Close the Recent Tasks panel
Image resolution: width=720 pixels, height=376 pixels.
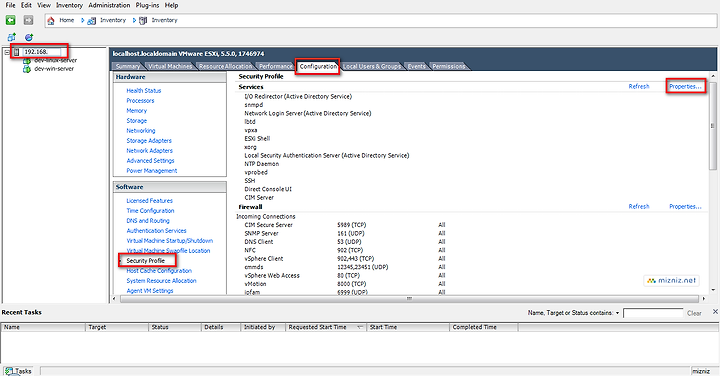(715, 312)
